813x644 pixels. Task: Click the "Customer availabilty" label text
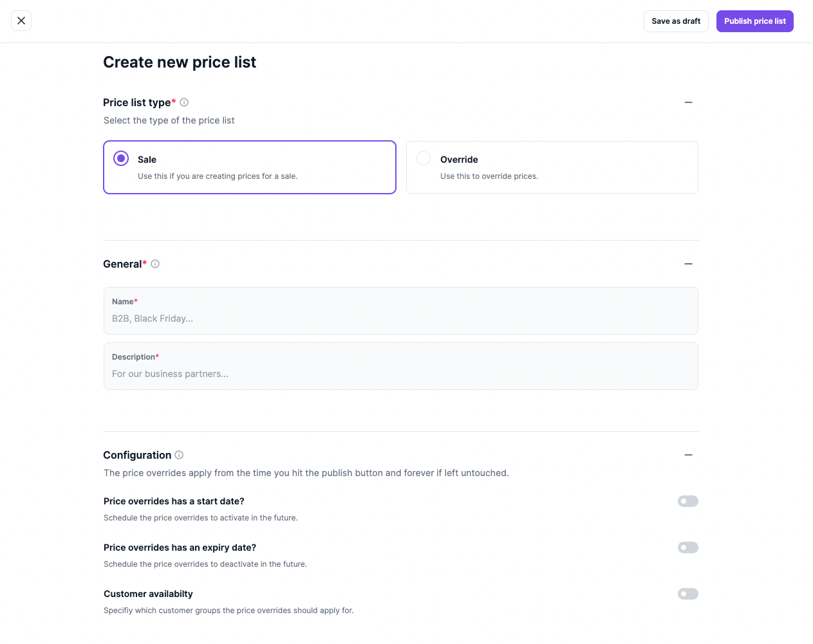[x=148, y=594]
